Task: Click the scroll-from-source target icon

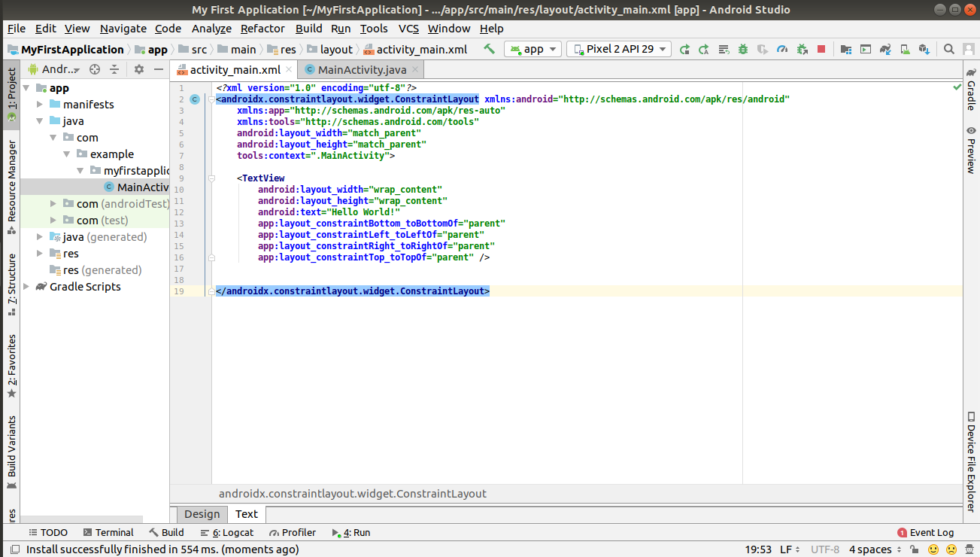Action: click(x=95, y=69)
